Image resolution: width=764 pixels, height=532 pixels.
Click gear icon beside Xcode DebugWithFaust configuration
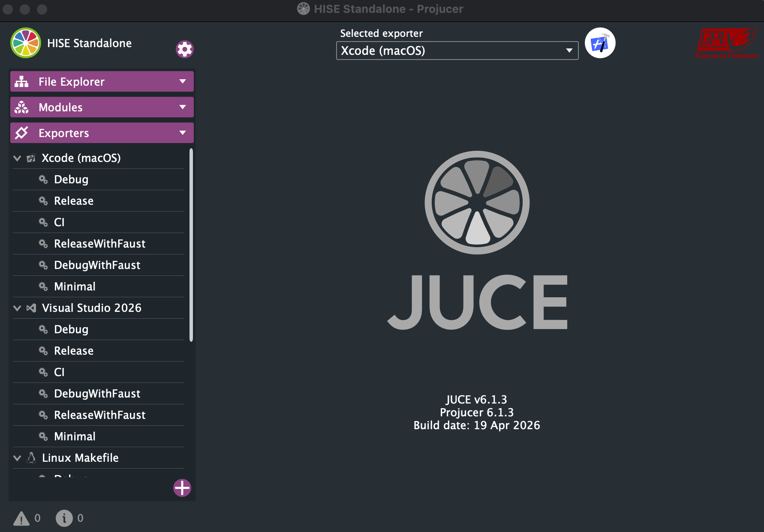click(43, 265)
